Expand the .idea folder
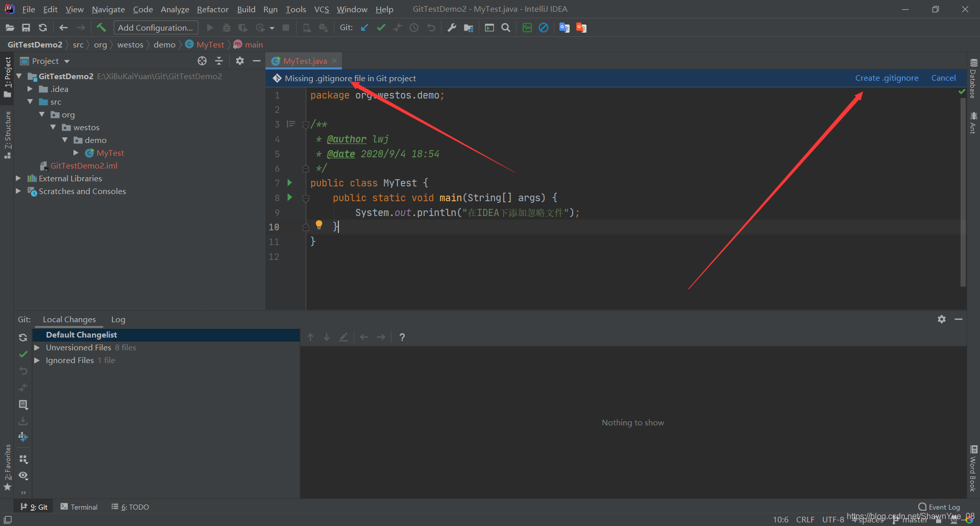 tap(30, 89)
